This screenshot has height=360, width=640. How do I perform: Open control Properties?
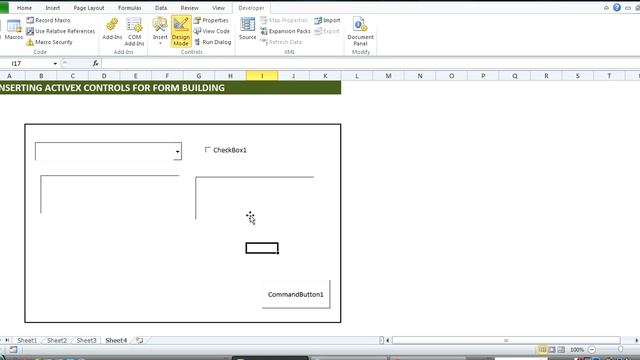[x=211, y=20]
